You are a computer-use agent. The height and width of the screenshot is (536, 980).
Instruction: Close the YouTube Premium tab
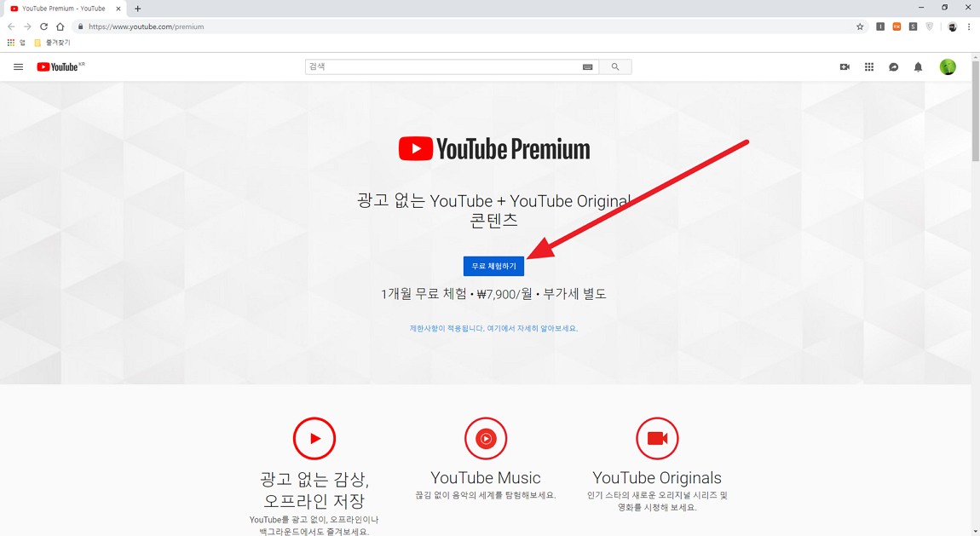tap(118, 9)
